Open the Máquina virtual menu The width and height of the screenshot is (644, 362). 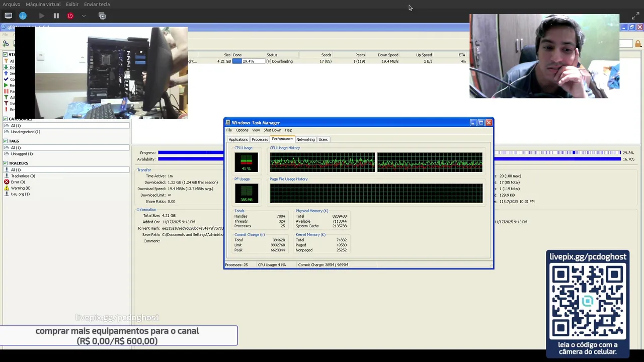[x=43, y=4]
